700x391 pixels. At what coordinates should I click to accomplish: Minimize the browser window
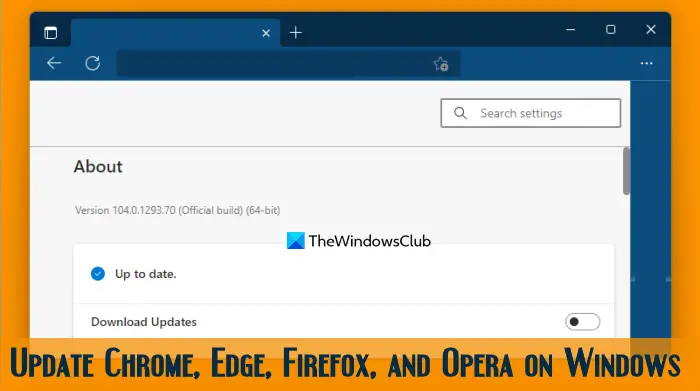point(571,29)
